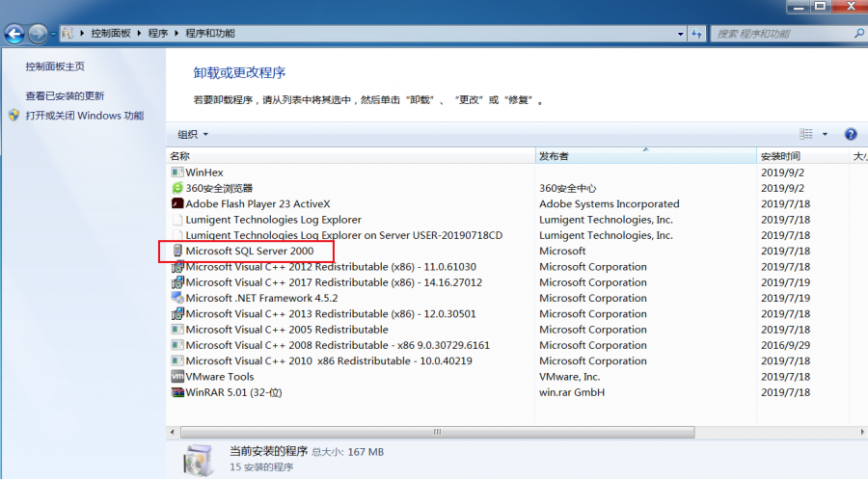
Task: Select VMware Tools in the list
Action: point(219,377)
